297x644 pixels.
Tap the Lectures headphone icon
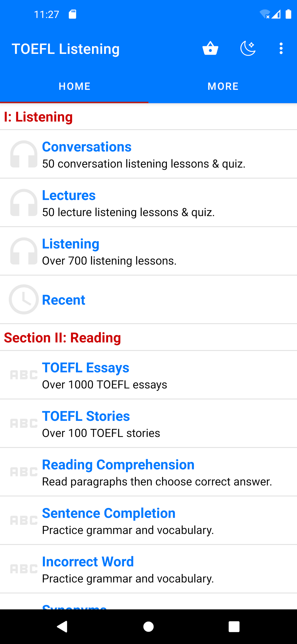click(24, 202)
